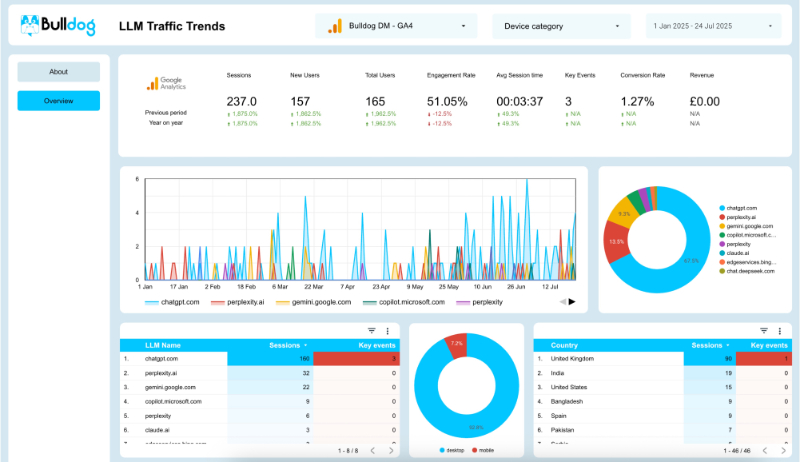
Task: Click the chatgpt.com color dot in donut legend
Action: [722, 208]
